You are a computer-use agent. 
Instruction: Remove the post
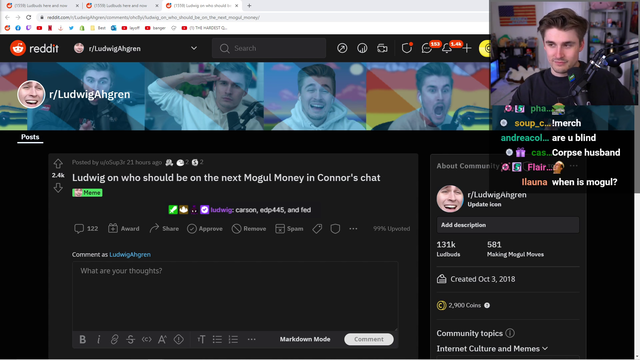click(x=249, y=229)
